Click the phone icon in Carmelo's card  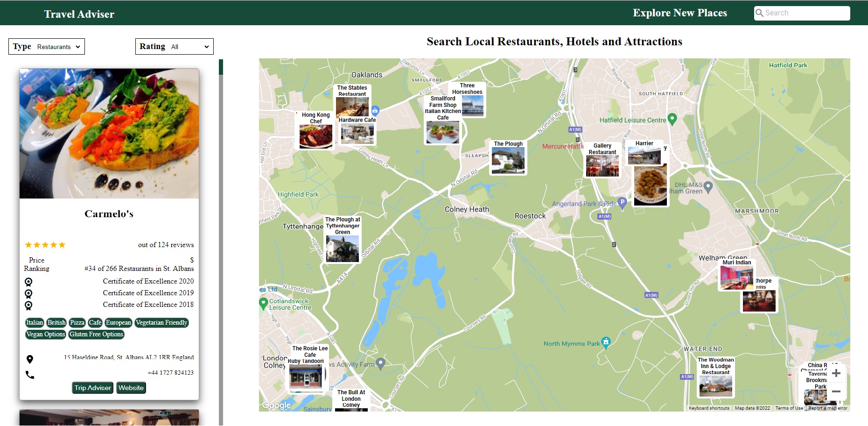30,375
